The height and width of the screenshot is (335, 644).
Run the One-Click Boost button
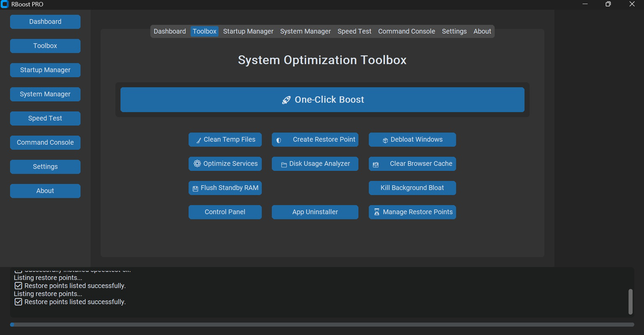click(x=322, y=100)
